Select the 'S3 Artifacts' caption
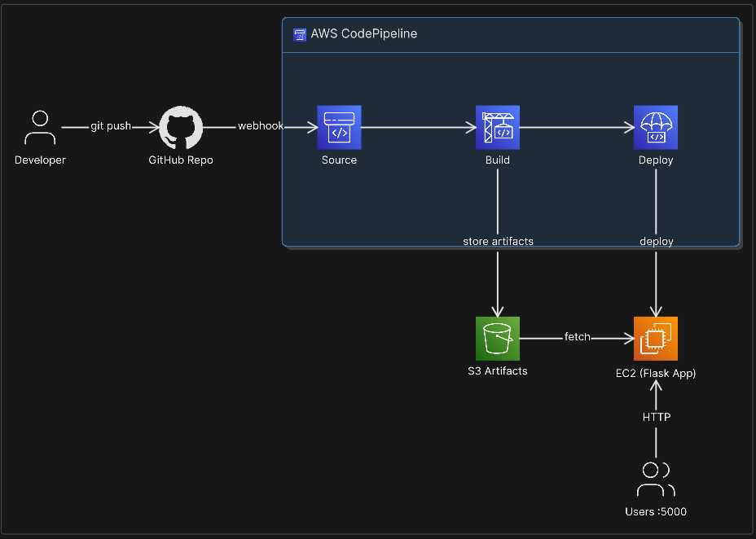The width and height of the screenshot is (756, 539). [498, 371]
